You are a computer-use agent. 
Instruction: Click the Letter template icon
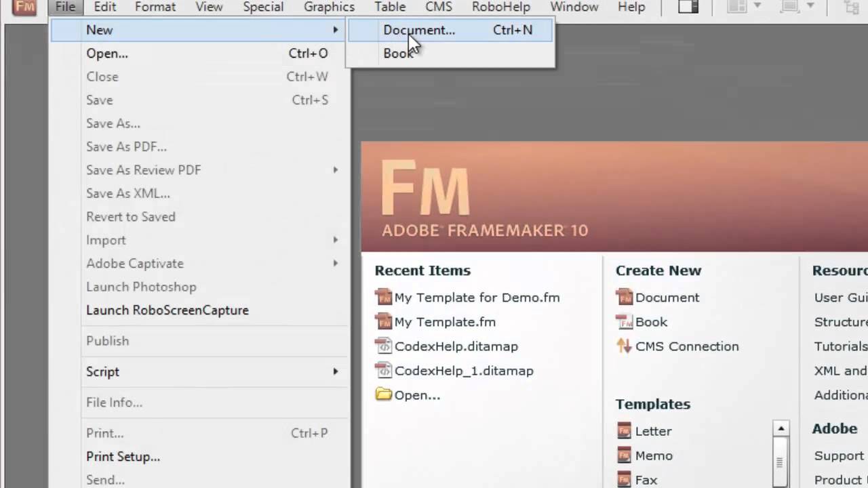point(624,431)
